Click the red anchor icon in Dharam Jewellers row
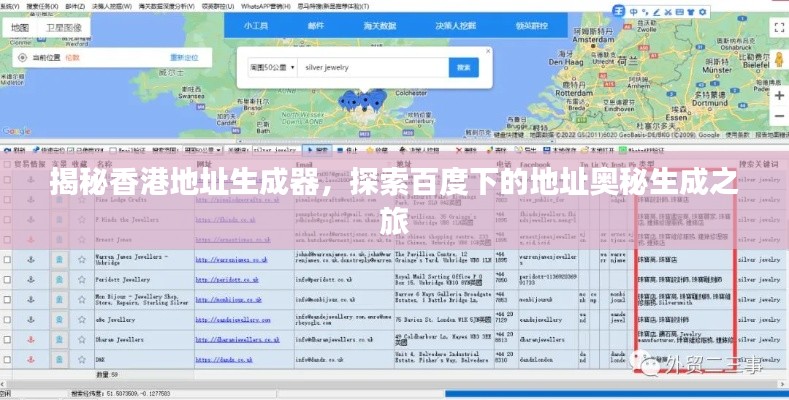This screenshot has width=789, height=400. [x=31, y=340]
